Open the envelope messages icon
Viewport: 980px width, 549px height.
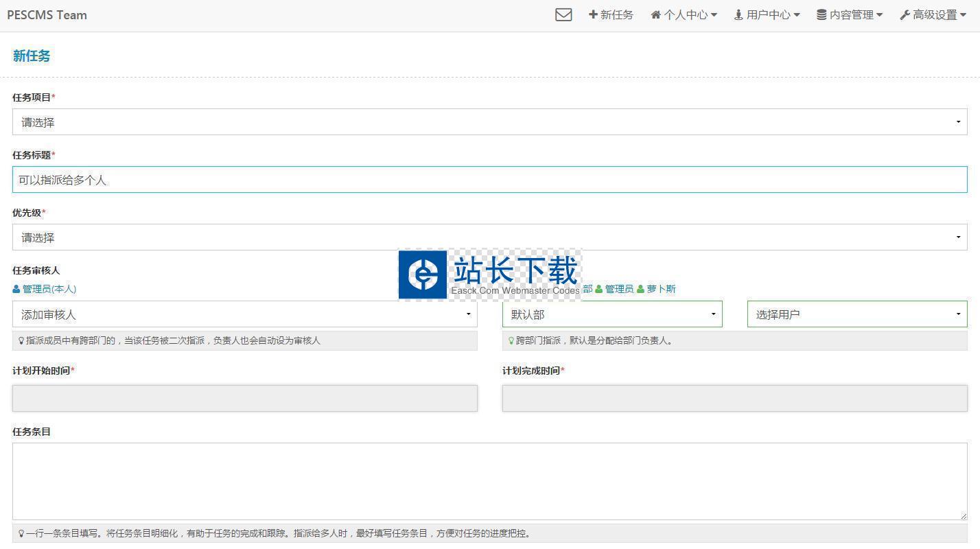coord(563,14)
